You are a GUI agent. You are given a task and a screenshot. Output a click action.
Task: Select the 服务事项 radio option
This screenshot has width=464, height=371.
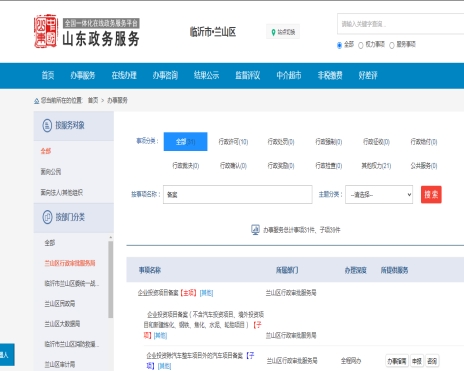pyautogui.click(x=392, y=45)
